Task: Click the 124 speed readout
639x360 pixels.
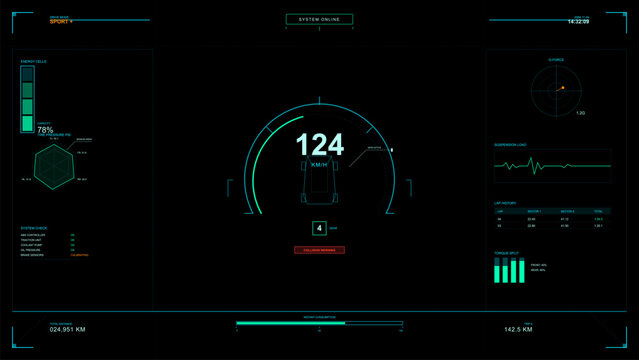Action: pos(320,145)
